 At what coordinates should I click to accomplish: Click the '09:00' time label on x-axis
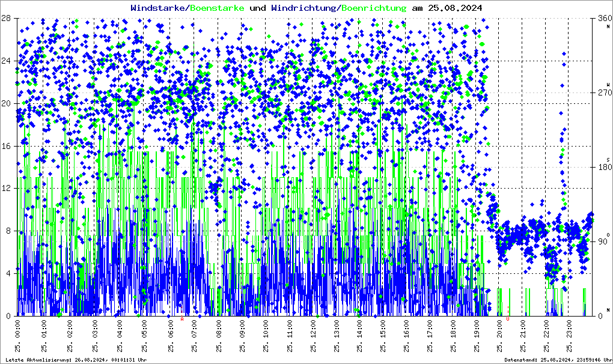coord(242,329)
